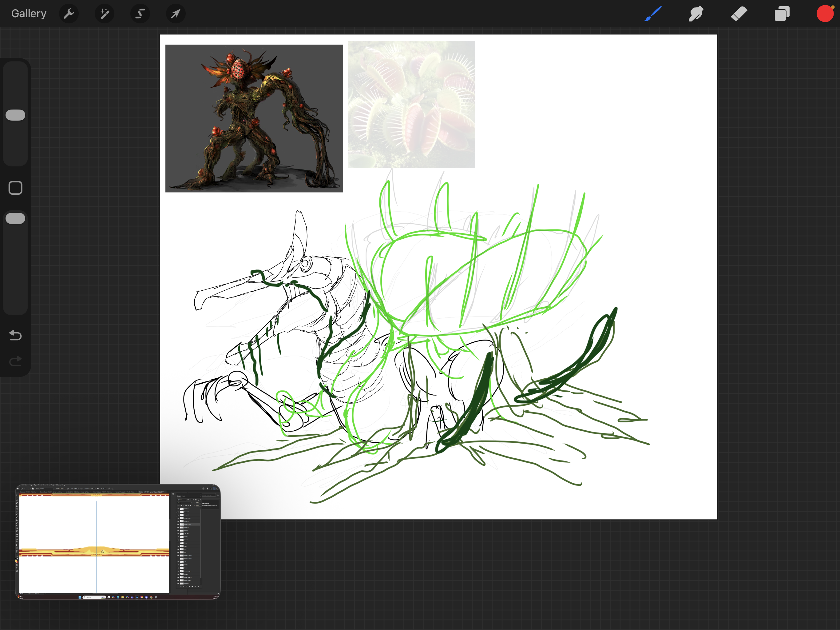
Task: Select the Brush tool
Action: click(653, 14)
